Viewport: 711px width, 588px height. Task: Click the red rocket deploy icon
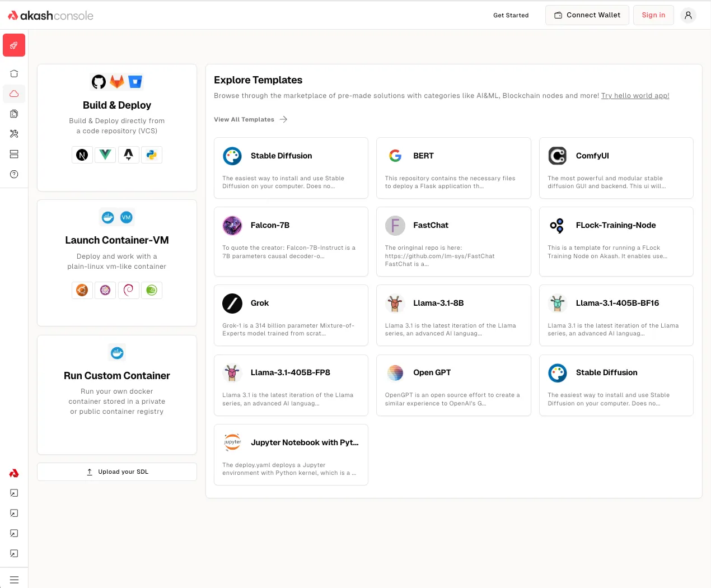pyautogui.click(x=14, y=45)
